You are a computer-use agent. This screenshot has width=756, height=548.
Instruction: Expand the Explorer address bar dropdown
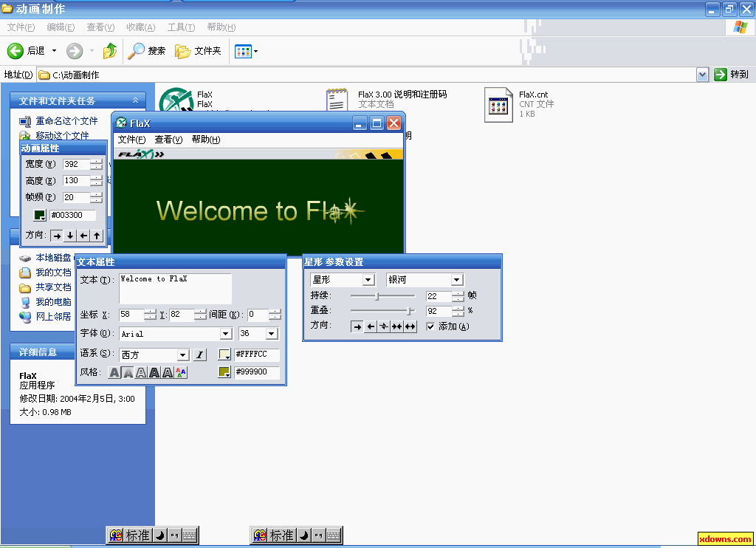click(x=703, y=75)
